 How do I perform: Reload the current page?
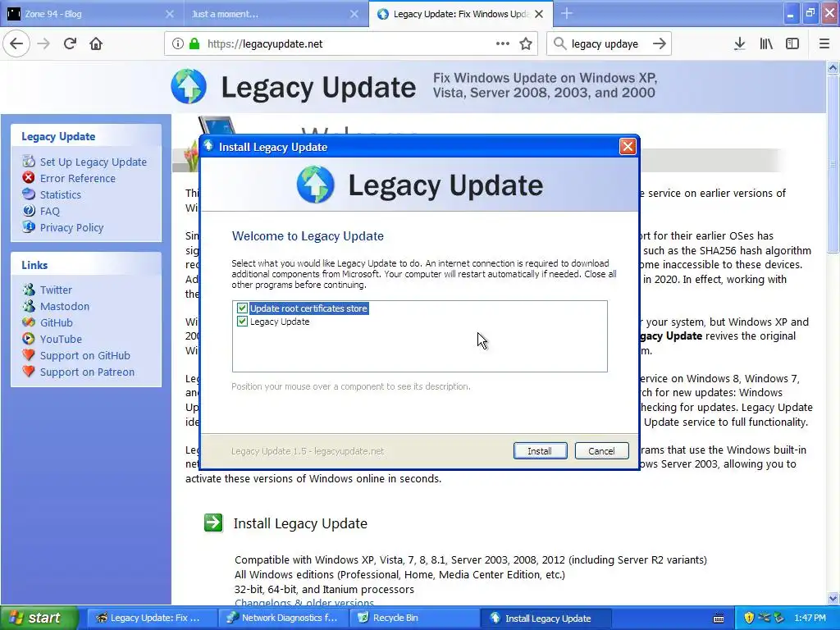(x=70, y=44)
